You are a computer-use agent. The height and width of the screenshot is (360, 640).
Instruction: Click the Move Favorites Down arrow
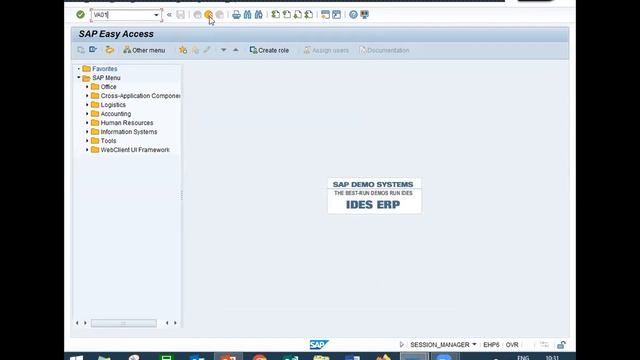[x=224, y=50]
